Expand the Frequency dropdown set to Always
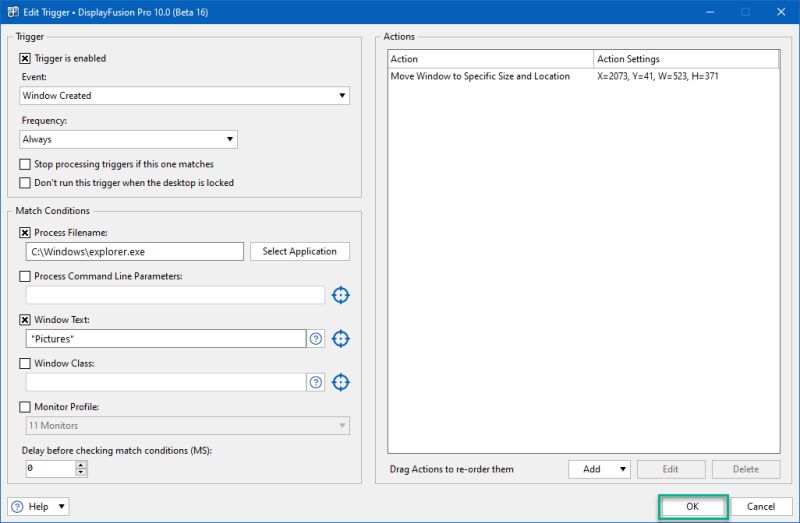The image size is (800, 523). (x=128, y=139)
